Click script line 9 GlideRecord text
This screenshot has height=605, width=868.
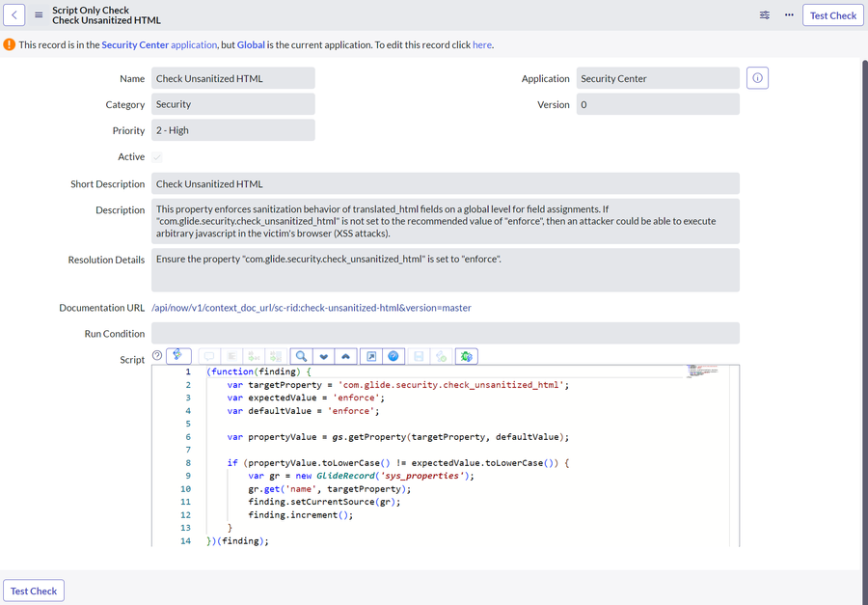pyautogui.click(x=346, y=476)
